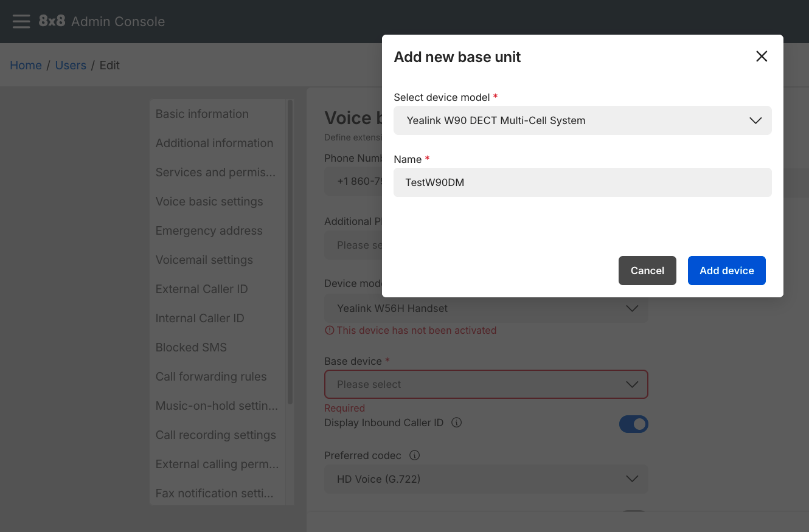Screen dimensions: 809x532
Task: Go to Home breadcrumb link
Action: click(x=26, y=65)
